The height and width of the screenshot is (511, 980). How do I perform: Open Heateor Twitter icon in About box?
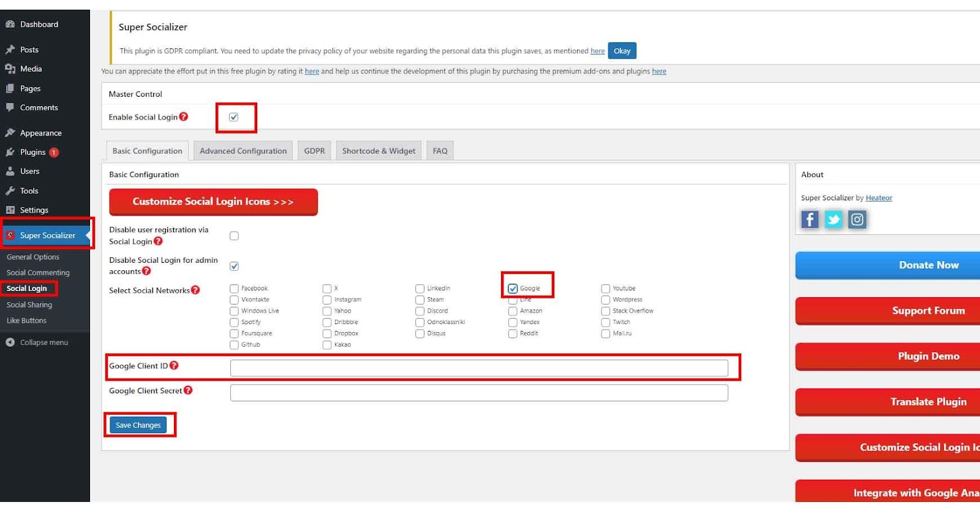click(834, 219)
